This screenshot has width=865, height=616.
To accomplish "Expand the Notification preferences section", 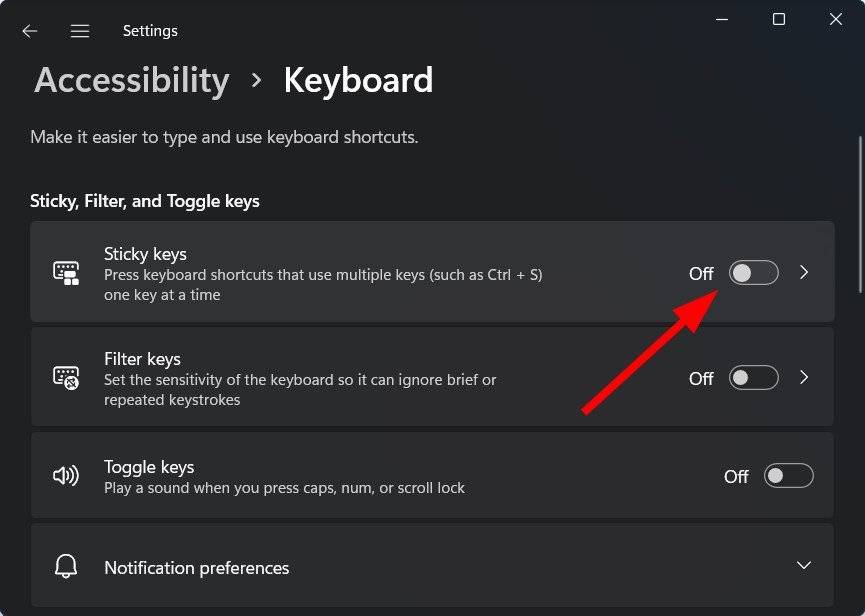I will click(x=804, y=567).
